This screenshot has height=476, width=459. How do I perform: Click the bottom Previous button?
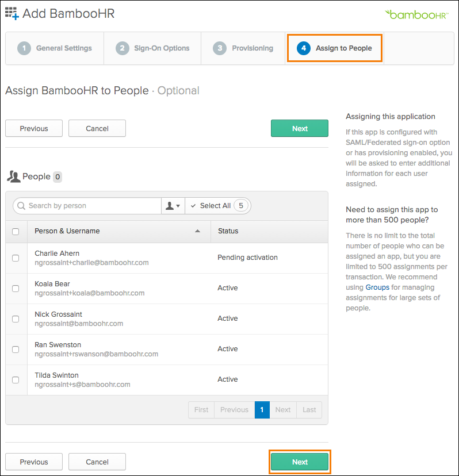[34, 462]
